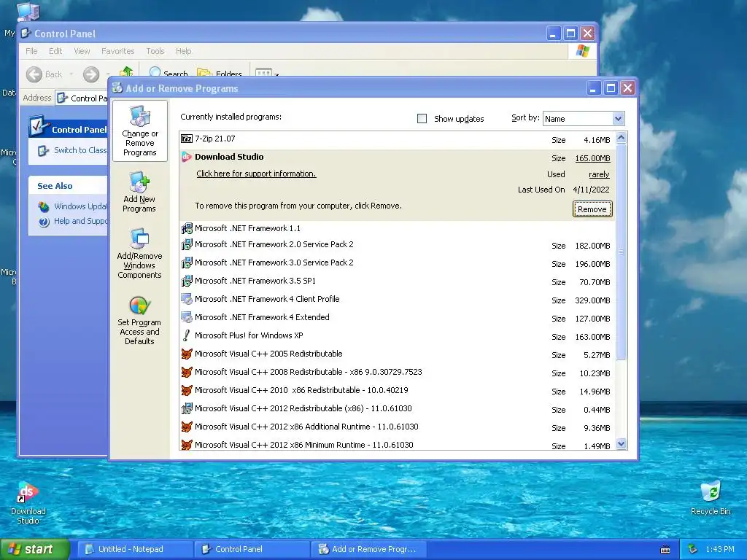Image resolution: width=747 pixels, height=560 pixels.
Task: Click the Visual C++ 2012 Redistributable (x86) icon
Action: point(187,408)
